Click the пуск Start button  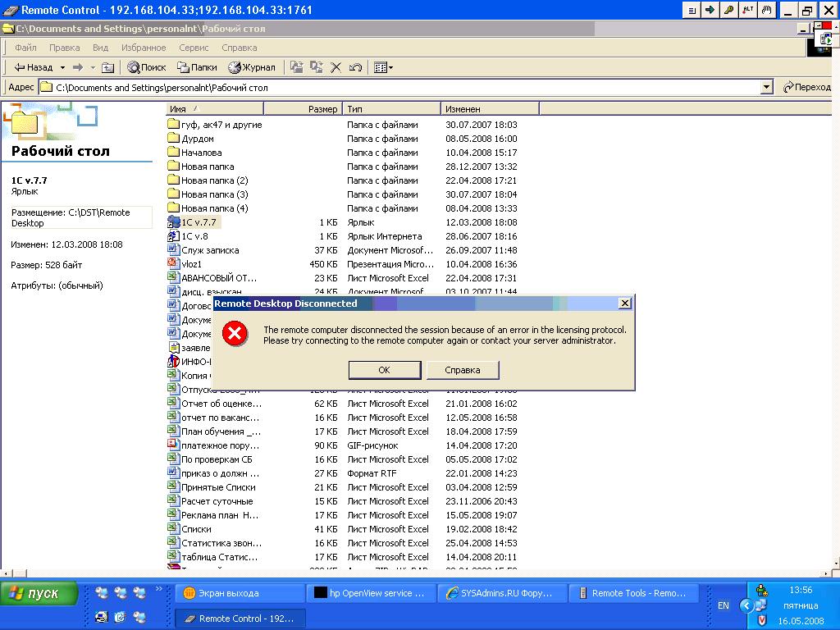[39, 594]
